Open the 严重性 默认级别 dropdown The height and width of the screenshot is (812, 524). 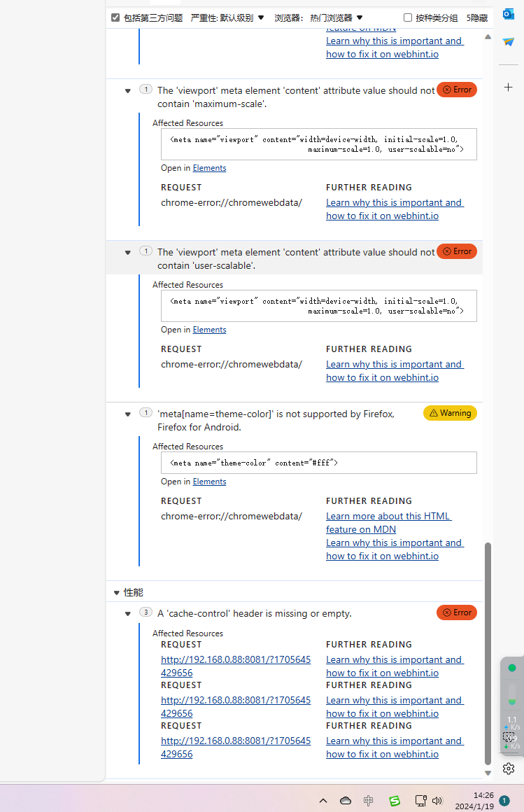[228, 17]
